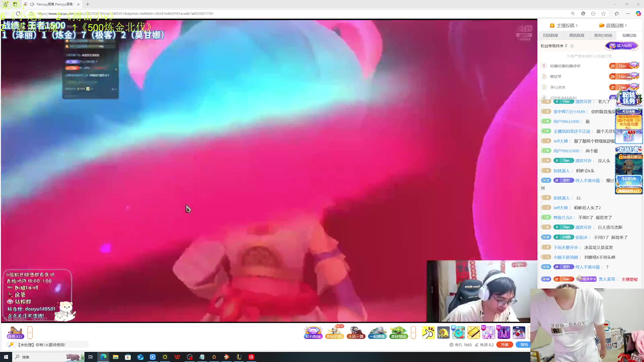
Task: Open browser zoom magnifier icon
Action: [573, 14]
